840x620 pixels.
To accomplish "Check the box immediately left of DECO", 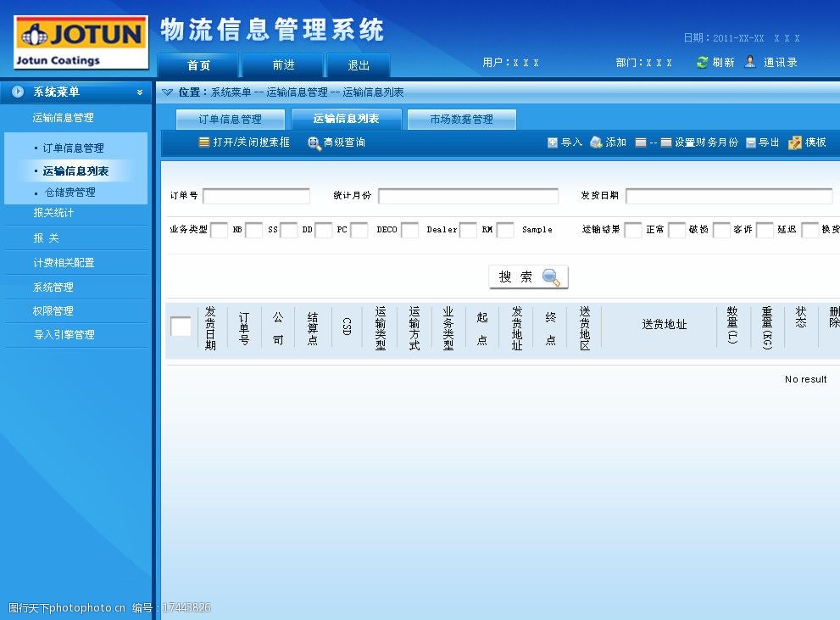I will [359, 230].
